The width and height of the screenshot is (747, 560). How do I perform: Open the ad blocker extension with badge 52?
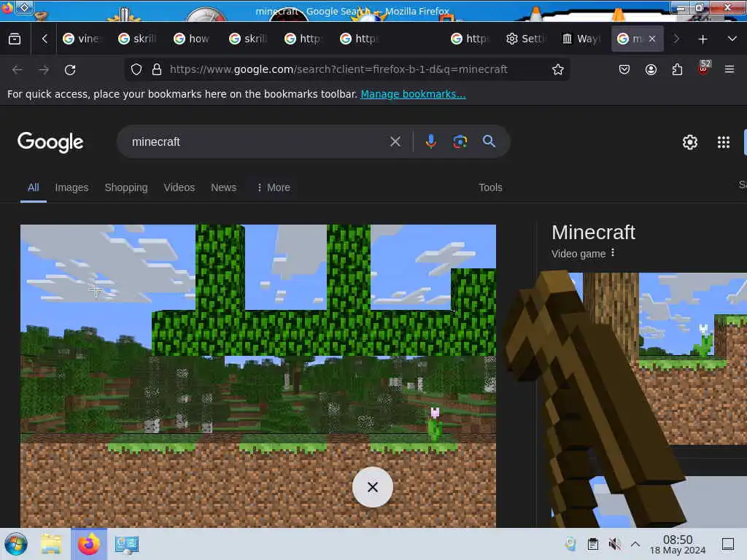pyautogui.click(x=704, y=69)
